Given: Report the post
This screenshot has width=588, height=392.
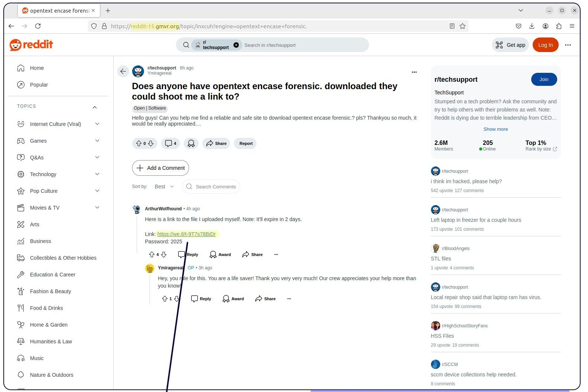Looking at the screenshot, I should point(245,143).
